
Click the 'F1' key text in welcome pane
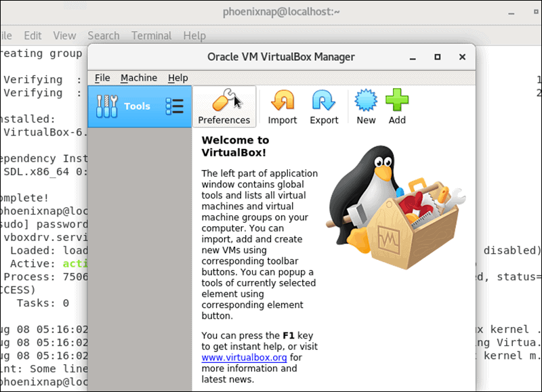(289, 336)
